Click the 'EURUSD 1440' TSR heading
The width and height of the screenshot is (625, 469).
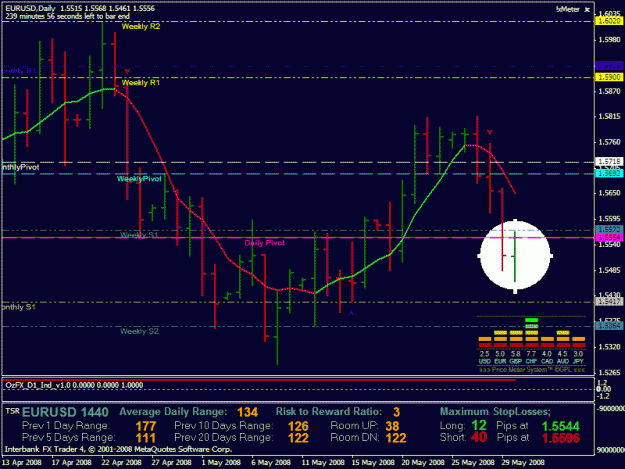(65, 412)
